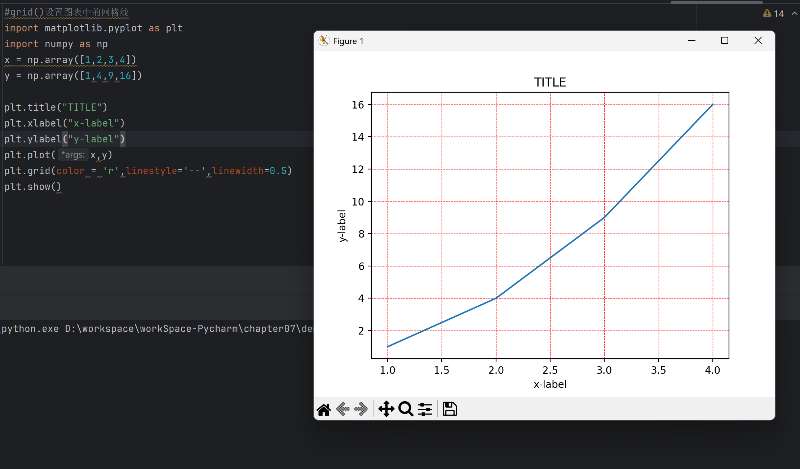
Task: Click the plt.ylabel("y-label") code line
Action: [65, 139]
